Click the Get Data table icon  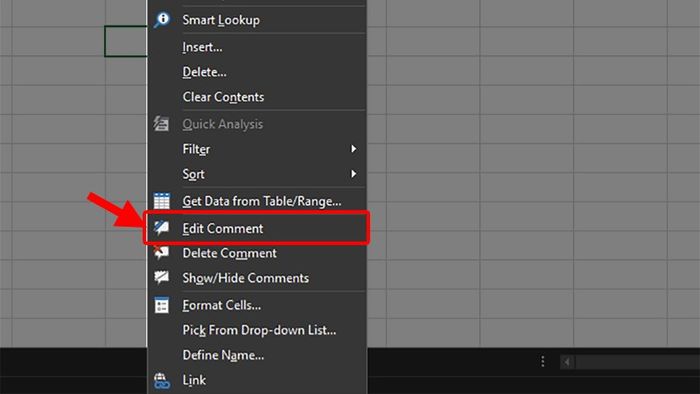pos(162,201)
